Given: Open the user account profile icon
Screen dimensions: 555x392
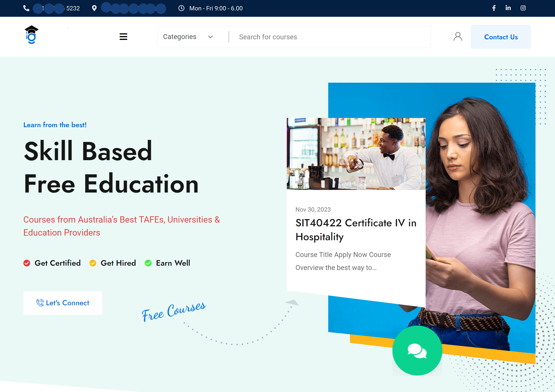Looking at the screenshot, I should tap(457, 37).
